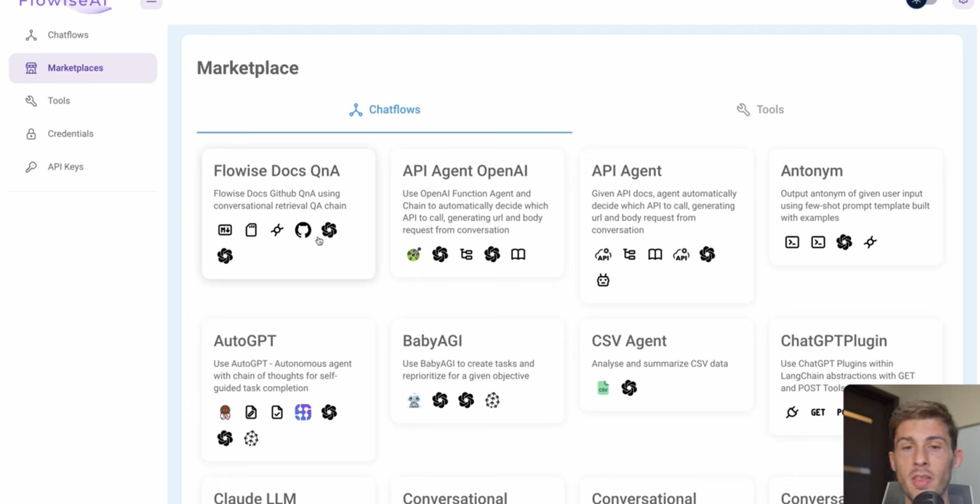Collapse the sidebar with the hamburger button
The image size is (980, 504).
tap(151, 4)
